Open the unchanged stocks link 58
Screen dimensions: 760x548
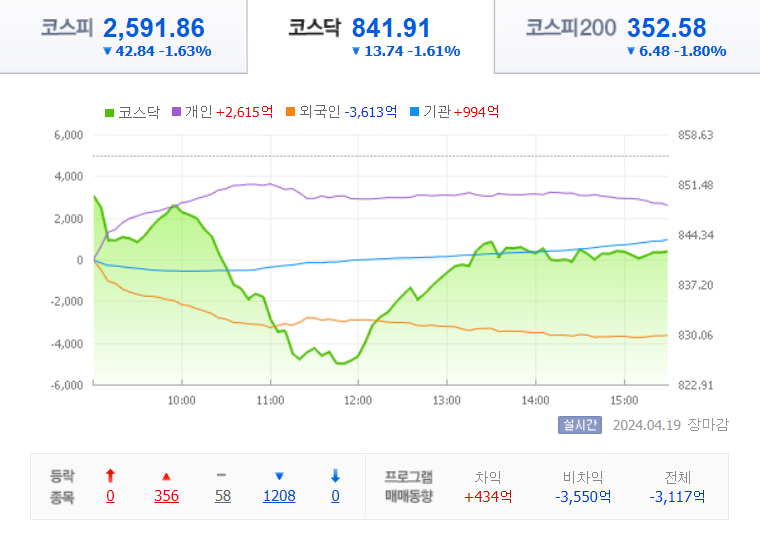[x=223, y=496]
